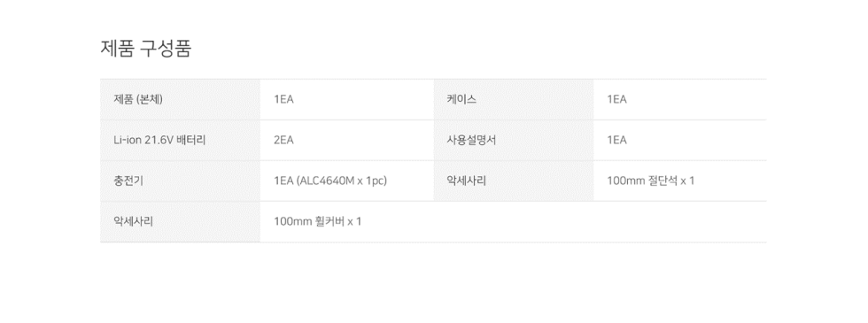Click the 100mm 휠커버 x 1 value

[x=318, y=222]
